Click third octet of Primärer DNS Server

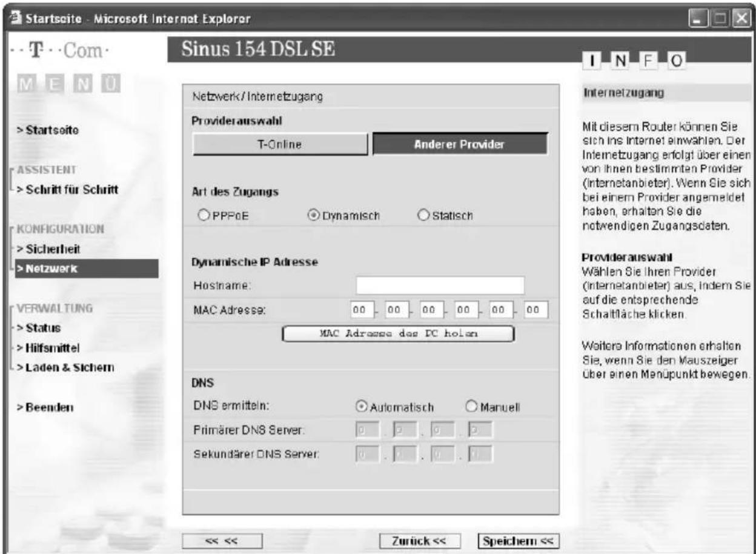[442, 430]
